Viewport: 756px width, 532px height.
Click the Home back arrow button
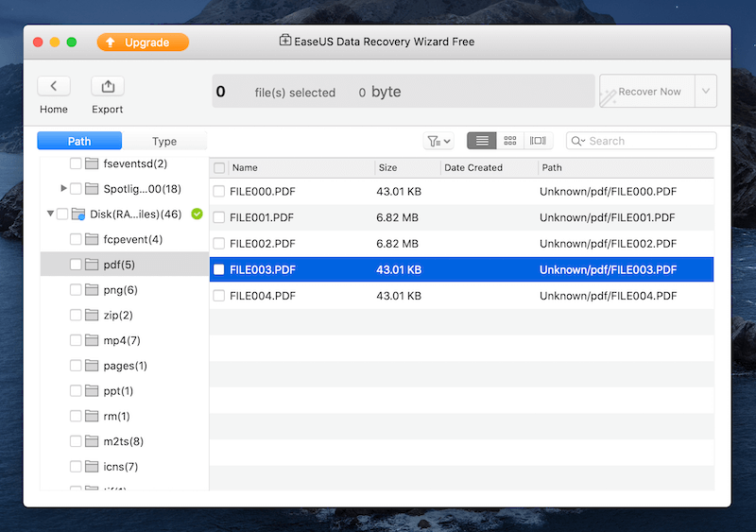(x=54, y=86)
